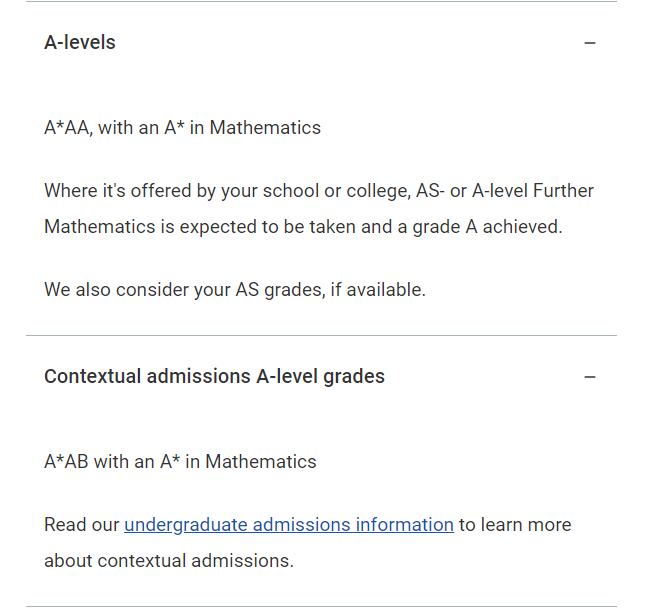Image resolution: width=646 pixels, height=611 pixels.
Task: Select the "A*AA, with an A* in Mathematics" line
Action: point(183,128)
